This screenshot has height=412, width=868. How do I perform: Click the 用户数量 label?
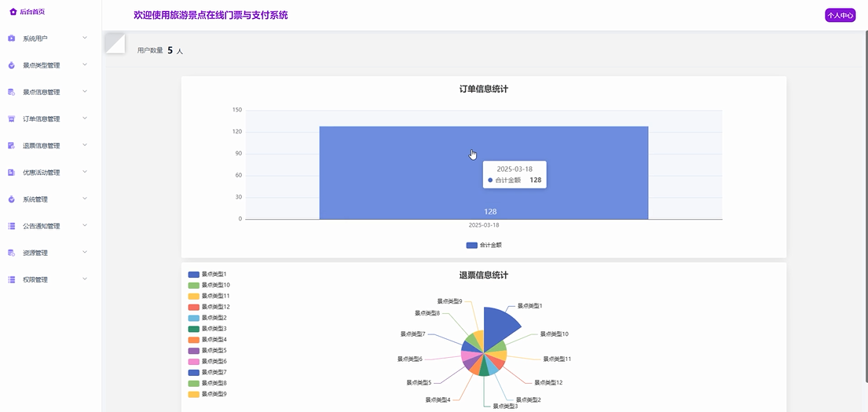pos(150,50)
